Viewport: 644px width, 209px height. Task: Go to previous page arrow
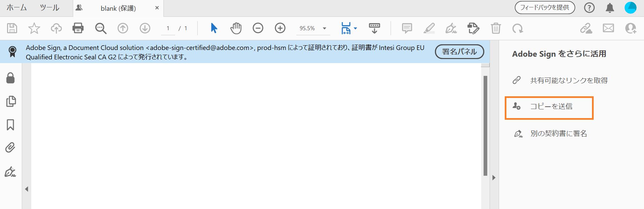point(123,28)
